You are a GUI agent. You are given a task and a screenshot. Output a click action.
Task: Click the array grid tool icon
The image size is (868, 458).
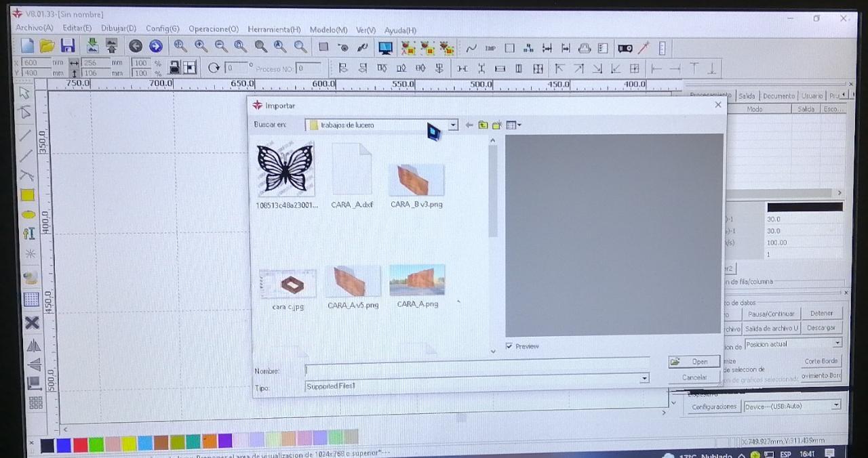tap(35, 402)
